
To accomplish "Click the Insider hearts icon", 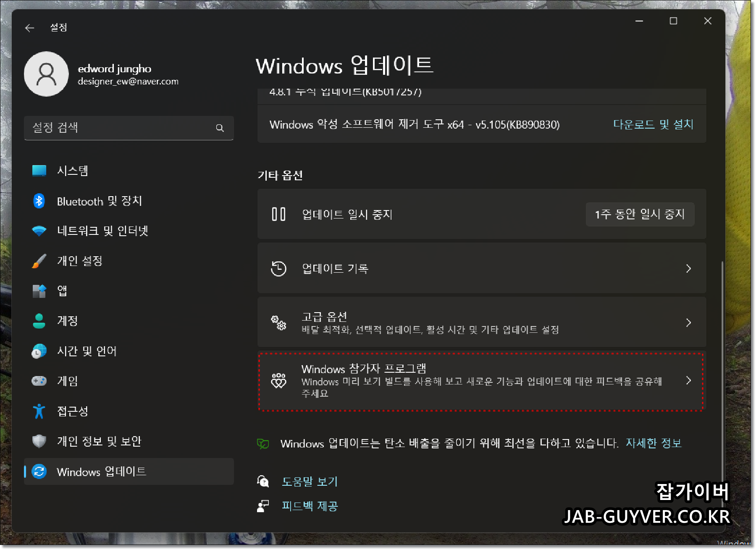I will [278, 381].
